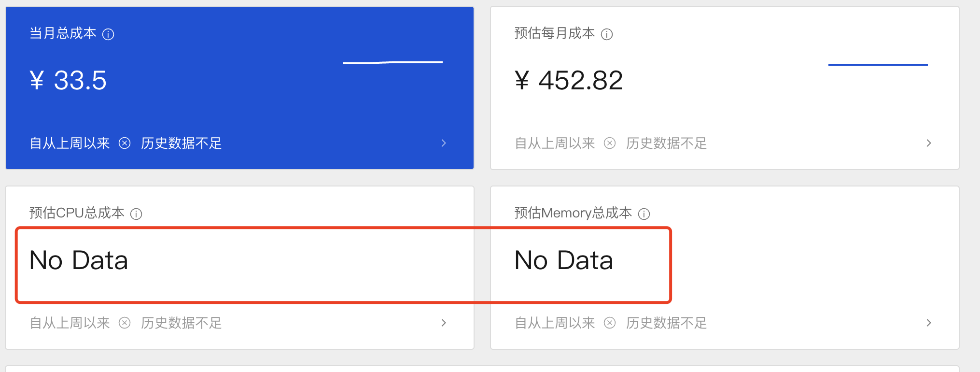Viewport: 980px width, 372px height.
Task: Click the blue trend line on 预估每月成本
Action: click(x=878, y=64)
